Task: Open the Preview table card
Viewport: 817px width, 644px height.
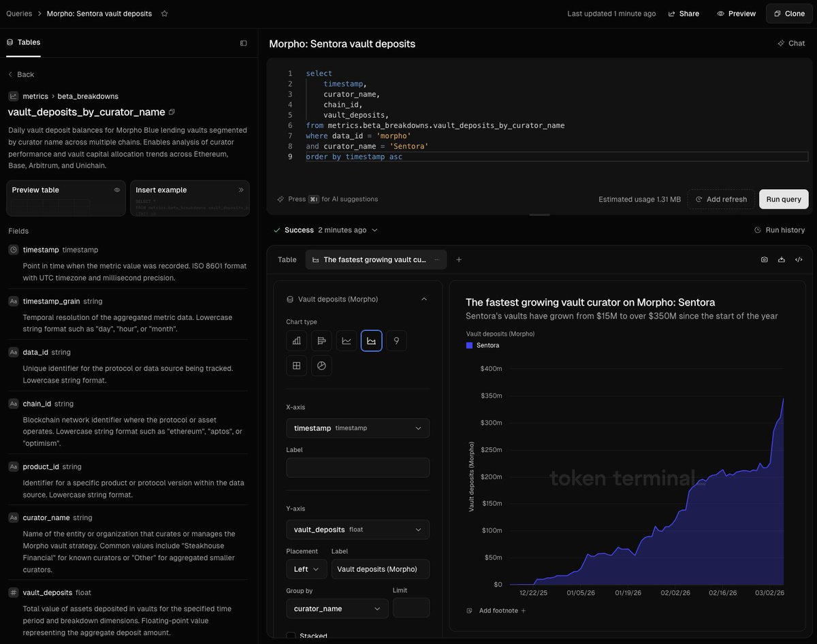Action: coord(65,198)
